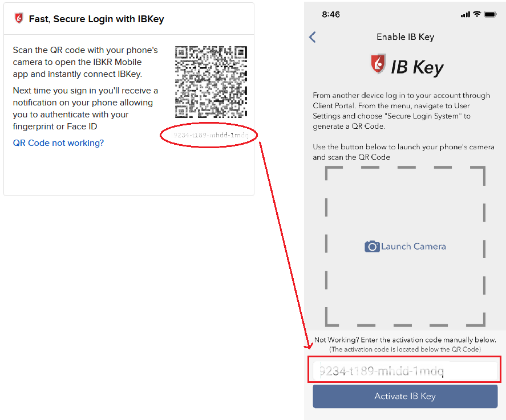Viewport: 506px width, 420px height.
Task: Tap the battery status icon
Action: pyautogui.click(x=490, y=14)
